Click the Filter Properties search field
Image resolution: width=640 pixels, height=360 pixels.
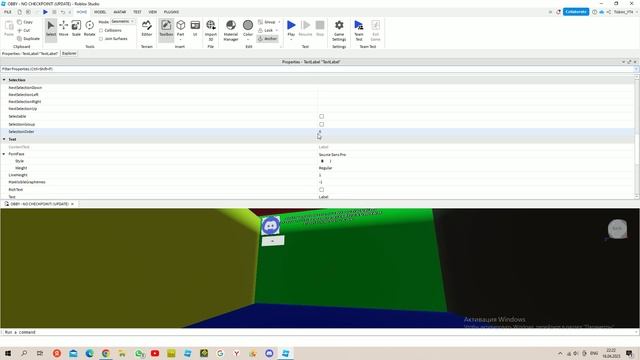(317, 69)
